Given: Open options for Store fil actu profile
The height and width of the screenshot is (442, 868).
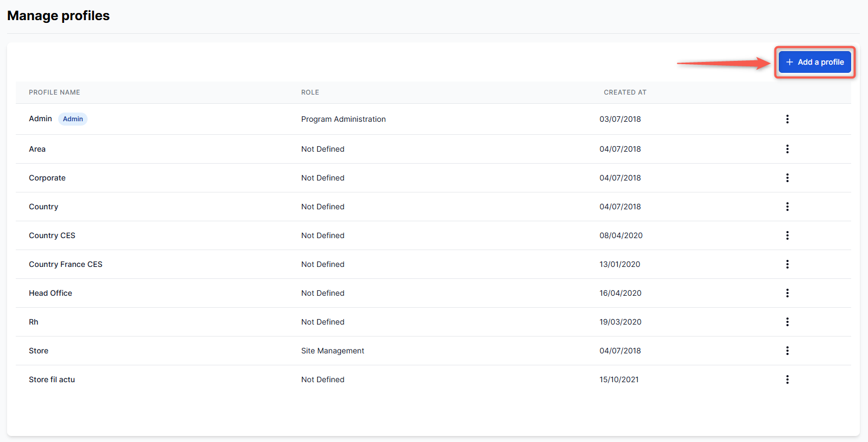Looking at the screenshot, I should [x=787, y=379].
